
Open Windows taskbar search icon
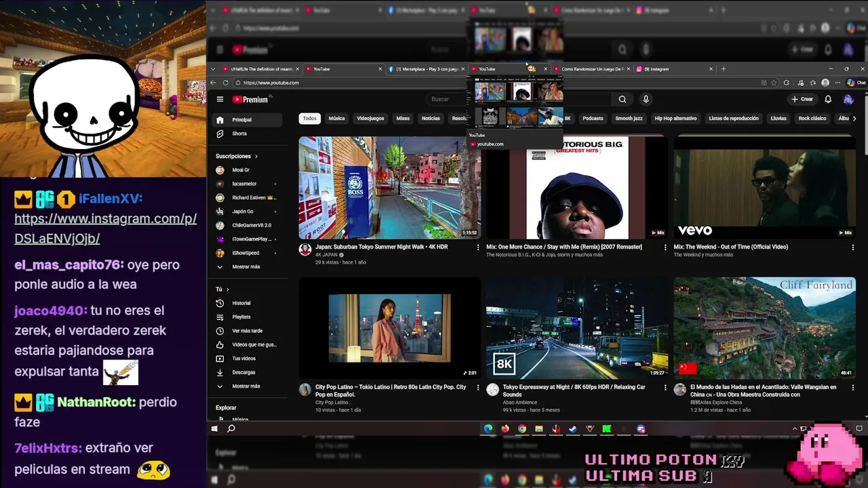point(231,429)
